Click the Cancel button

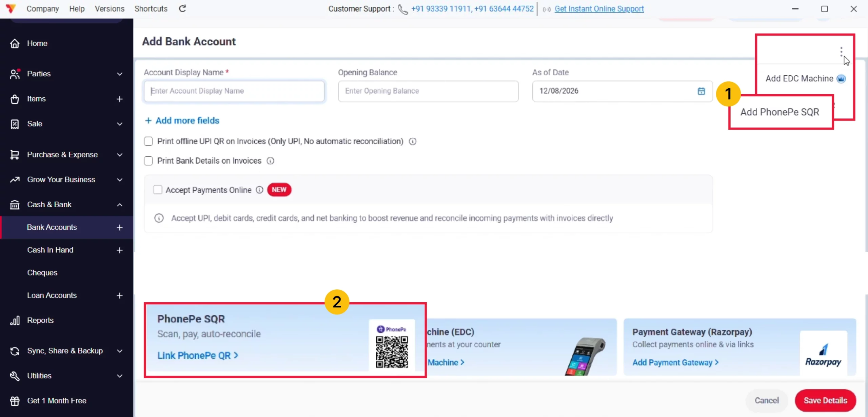pos(767,400)
